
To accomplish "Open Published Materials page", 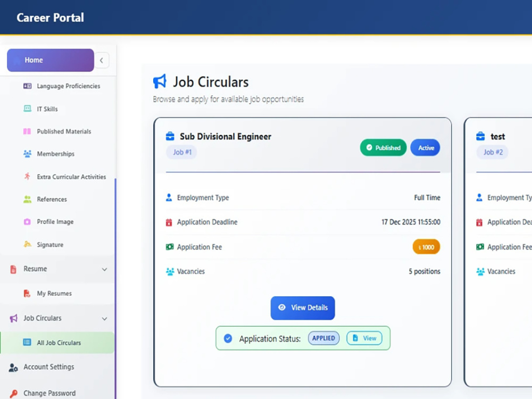I will [x=64, y=131].
